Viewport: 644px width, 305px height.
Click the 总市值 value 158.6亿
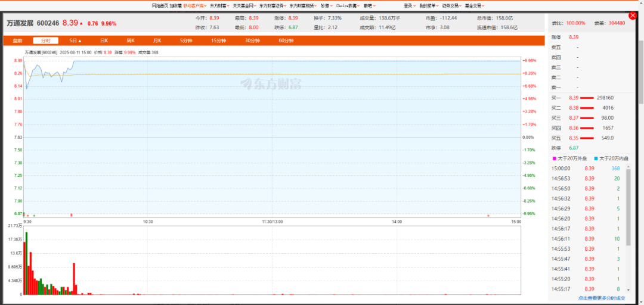tap(504, 18)
